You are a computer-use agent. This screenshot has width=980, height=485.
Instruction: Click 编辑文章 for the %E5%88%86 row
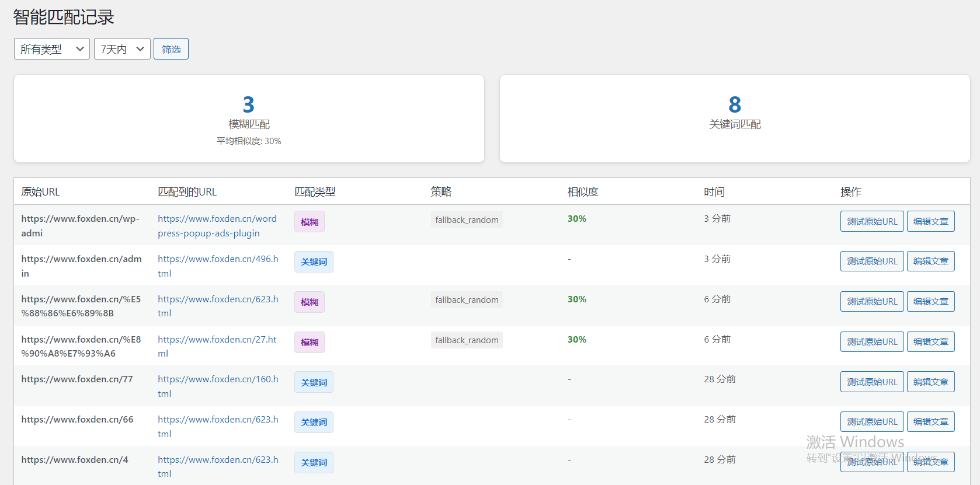[931, 301]
